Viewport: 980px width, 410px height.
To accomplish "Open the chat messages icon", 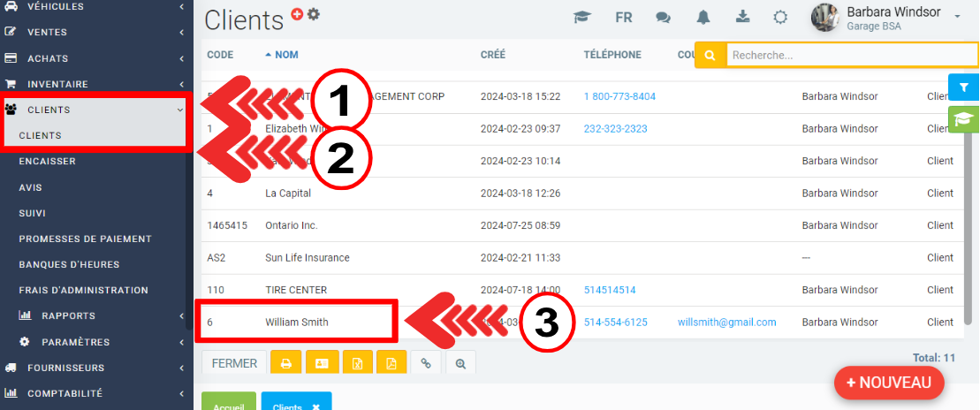I will (x=663, y=18).
